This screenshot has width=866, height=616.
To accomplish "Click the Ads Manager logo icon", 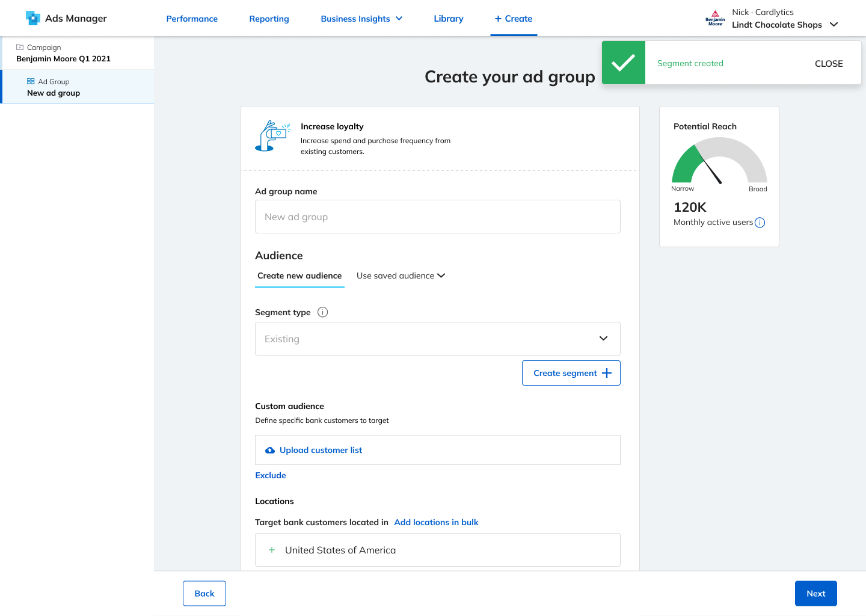I will point(33,18).
